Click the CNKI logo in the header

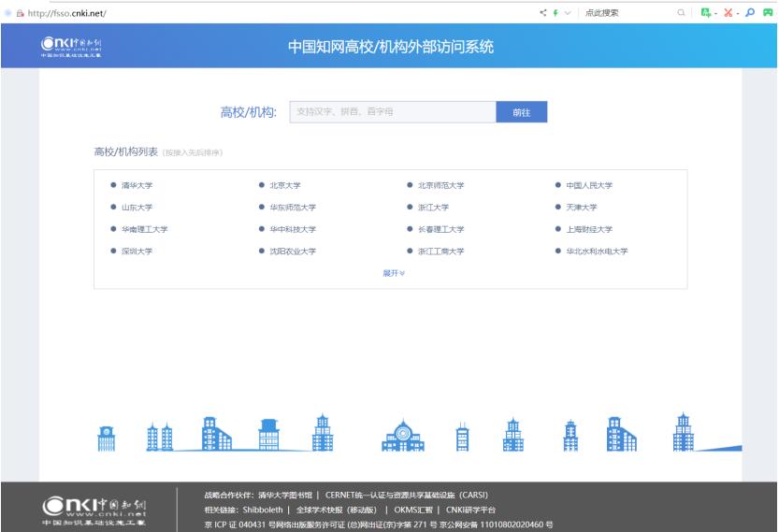point(72,48)
